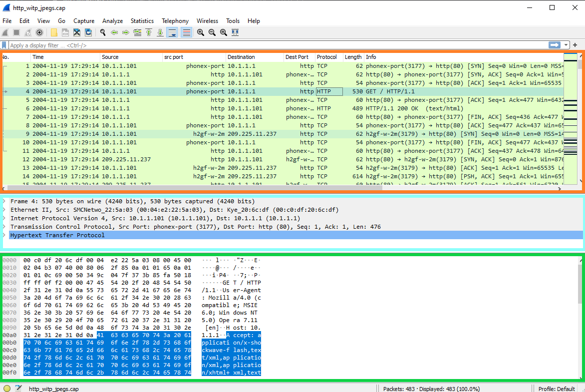Click the resize columns icon
This screenshot has height=392, width=585.
(235, 32)
